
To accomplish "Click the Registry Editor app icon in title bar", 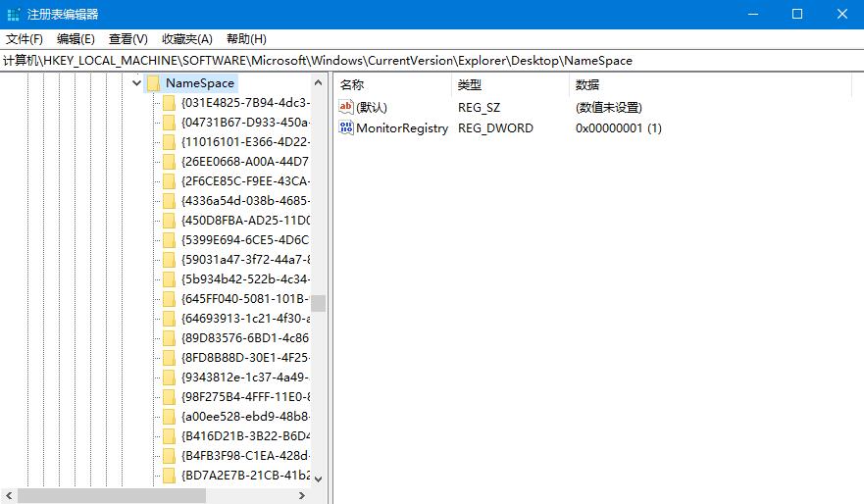I will (13, 15).
